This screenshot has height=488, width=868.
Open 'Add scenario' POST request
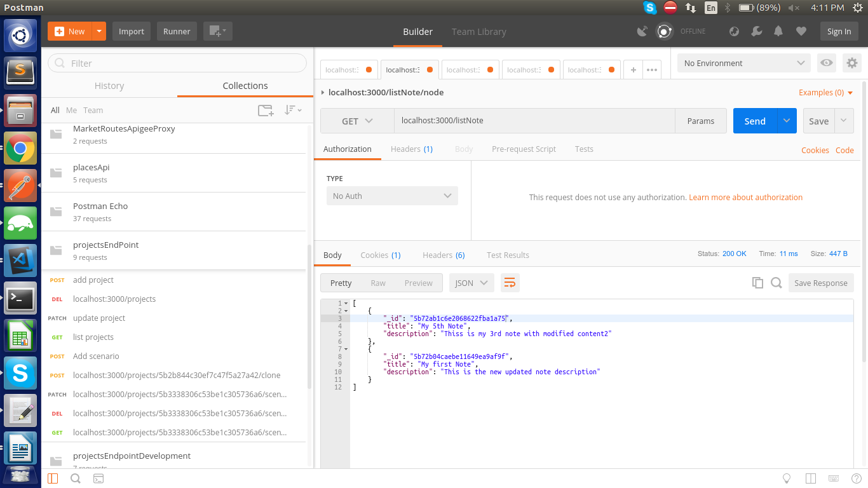coord(173,356)
